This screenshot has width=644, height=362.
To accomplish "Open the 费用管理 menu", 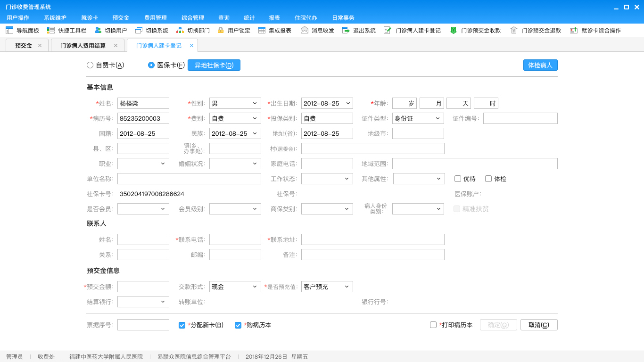I will click(x=156, y=18).
